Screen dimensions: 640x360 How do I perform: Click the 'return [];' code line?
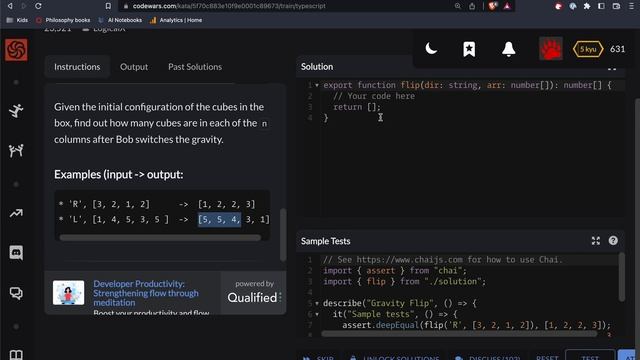pyautogui.click(x=357, y=107)
